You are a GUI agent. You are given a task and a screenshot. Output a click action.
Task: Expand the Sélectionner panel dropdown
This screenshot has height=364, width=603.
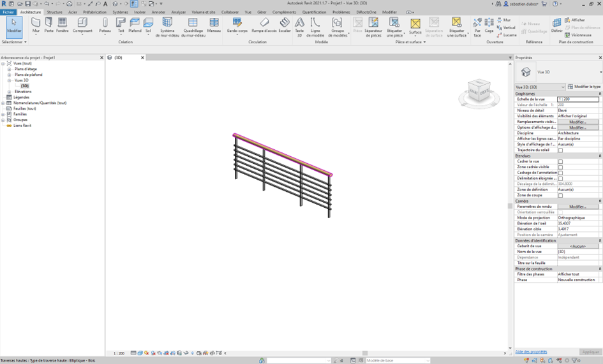(x=14, y=42)
